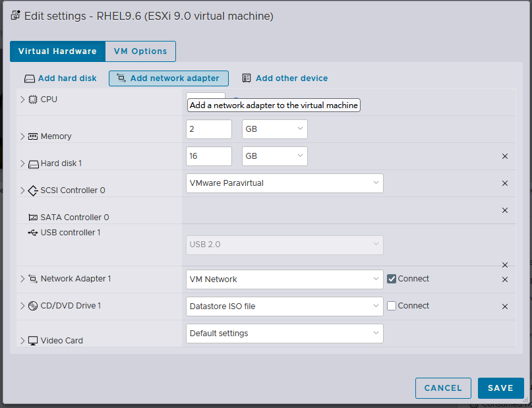Image resolution: width=532 pixels, height=408 pixels.
Task: Click the CANCEL button
Action: [x=443, y=388]
